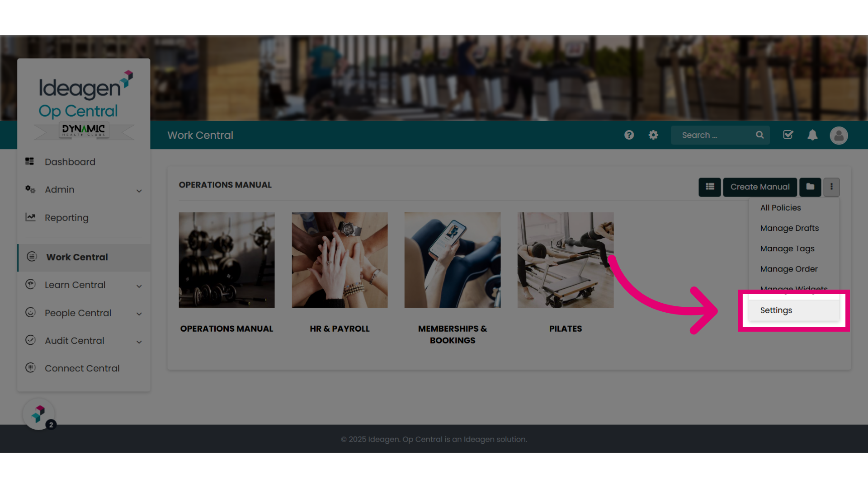
Task: View notifications bell icon
Action: (812, 135)
